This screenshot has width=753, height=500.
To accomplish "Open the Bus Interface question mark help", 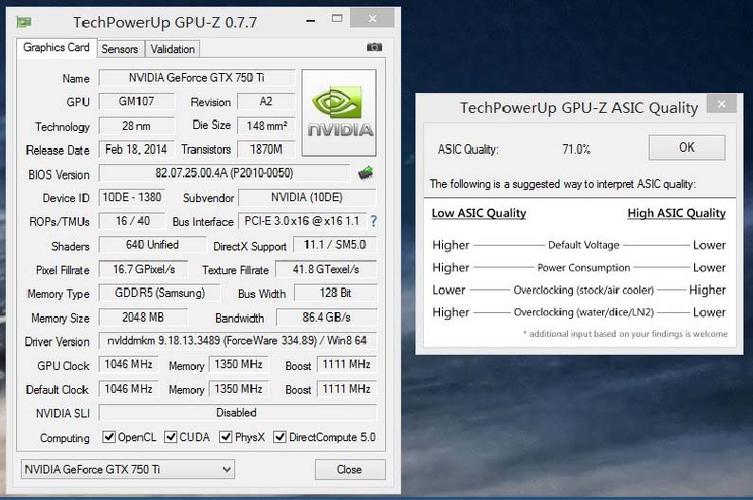I will pos(373,221).
